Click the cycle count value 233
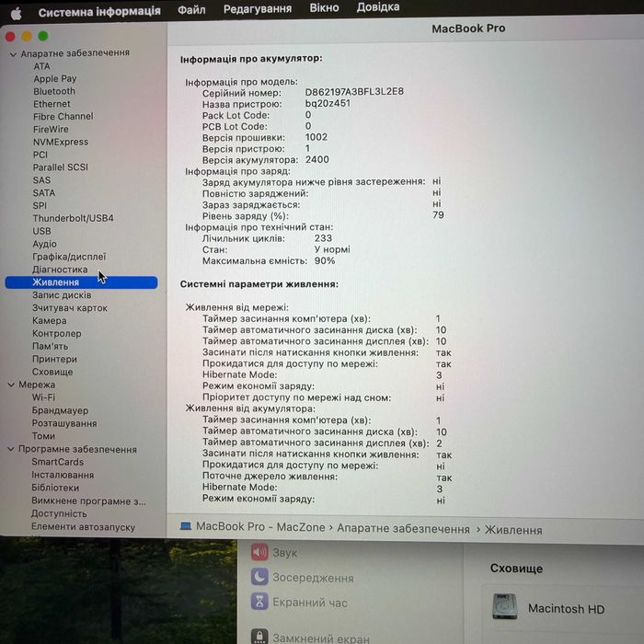The image size is (644, 644). pyautogui.click(x=323, y=238)
